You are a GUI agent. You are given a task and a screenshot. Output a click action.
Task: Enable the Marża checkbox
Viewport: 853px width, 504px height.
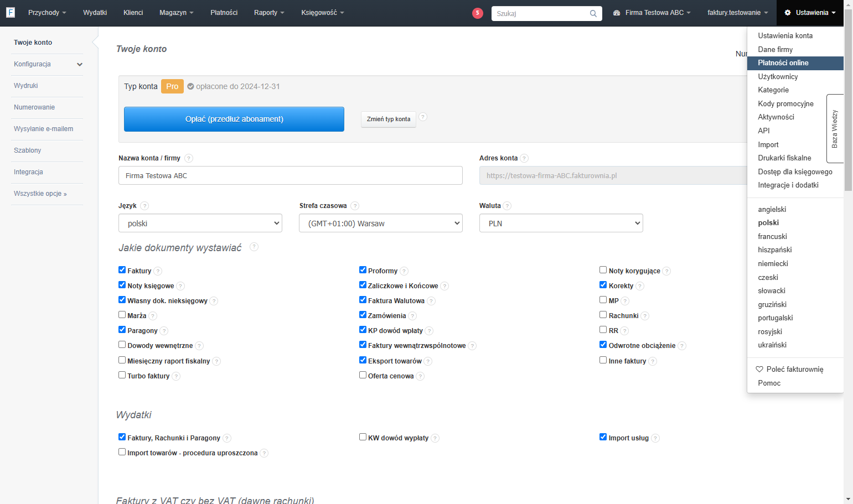click(122, 315)
